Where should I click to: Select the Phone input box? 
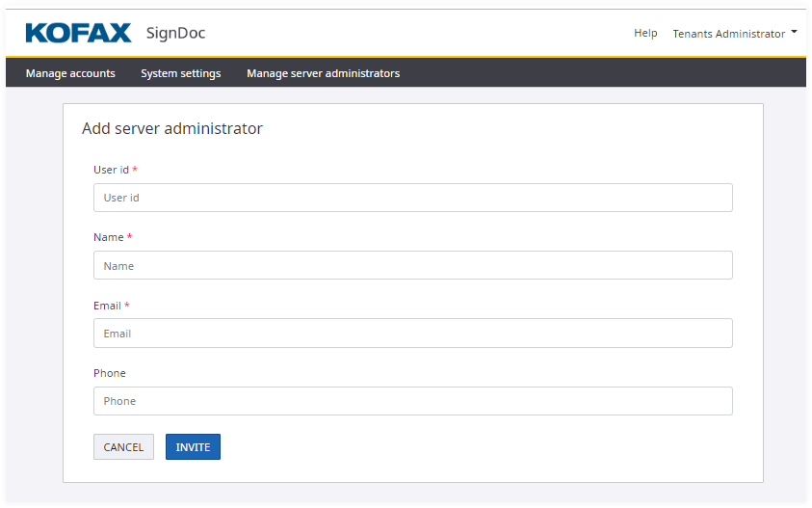click(412, 401)
